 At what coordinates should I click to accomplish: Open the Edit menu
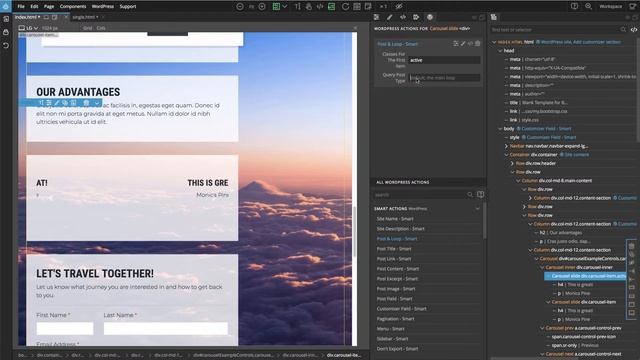pyautogui.click(x=34, y=7)
